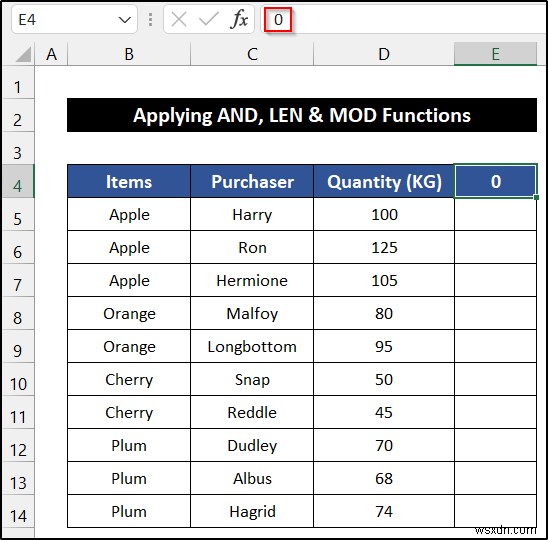Select row 10 header
Screen dimensions: 548x540
pyautogui.click(x=17, y=379)
